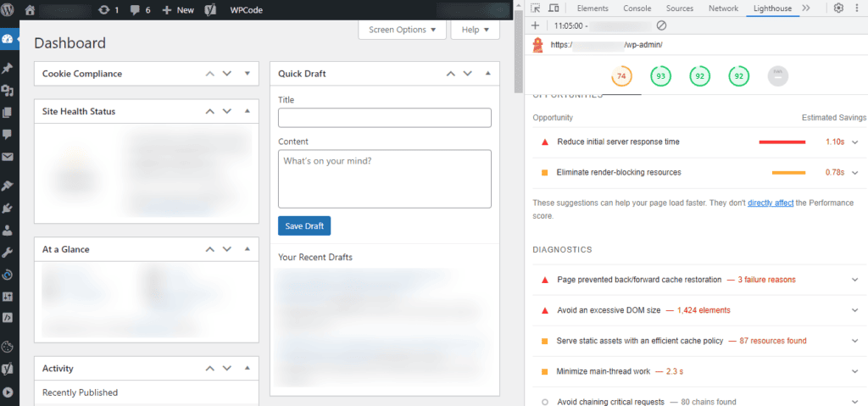Switch to the Console tab
The width and height of the screenshot is (868, 406).
637,8
